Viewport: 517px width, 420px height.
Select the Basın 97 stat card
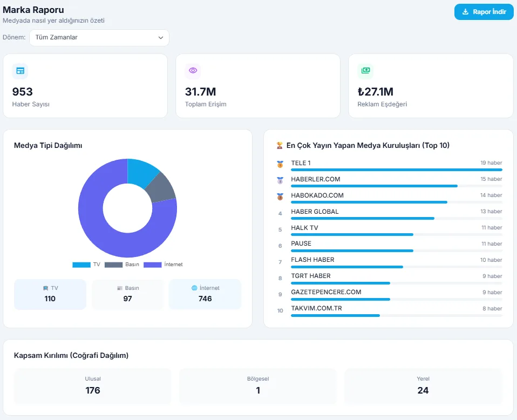(x=127, y=294)
